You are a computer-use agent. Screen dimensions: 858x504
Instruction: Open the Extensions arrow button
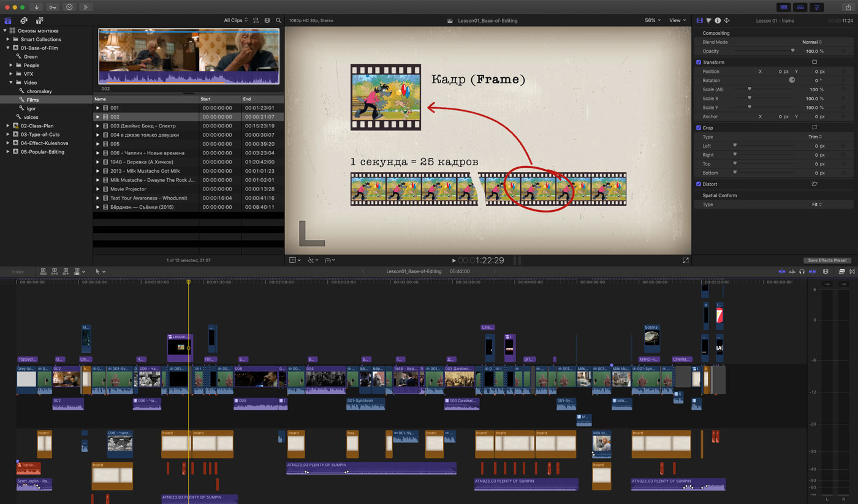(86, 7)
